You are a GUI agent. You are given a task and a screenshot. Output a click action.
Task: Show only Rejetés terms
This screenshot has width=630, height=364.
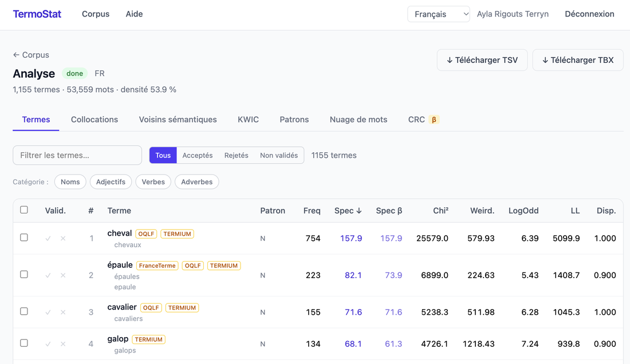coord(236,155)
